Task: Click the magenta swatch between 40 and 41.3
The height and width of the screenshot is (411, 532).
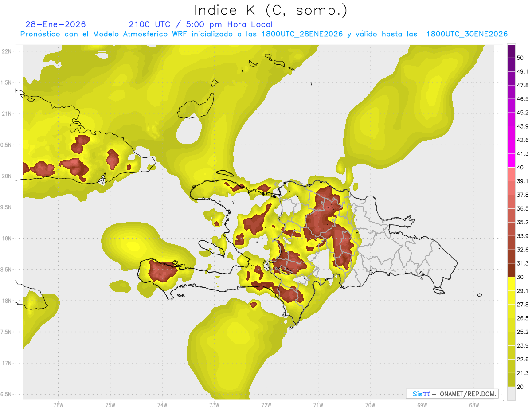Action: pyautogui.click(x=511, y=161)
